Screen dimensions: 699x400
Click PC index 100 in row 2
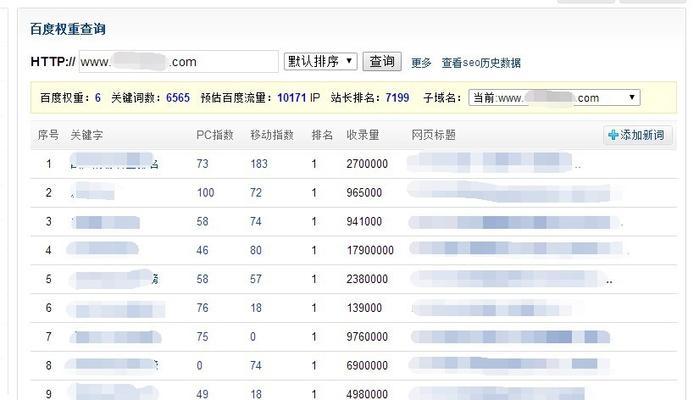pos(206,193)
